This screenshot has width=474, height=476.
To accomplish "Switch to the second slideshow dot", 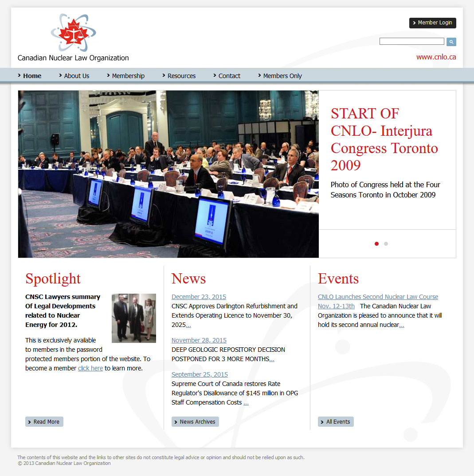I will click(x=386, y=244).
